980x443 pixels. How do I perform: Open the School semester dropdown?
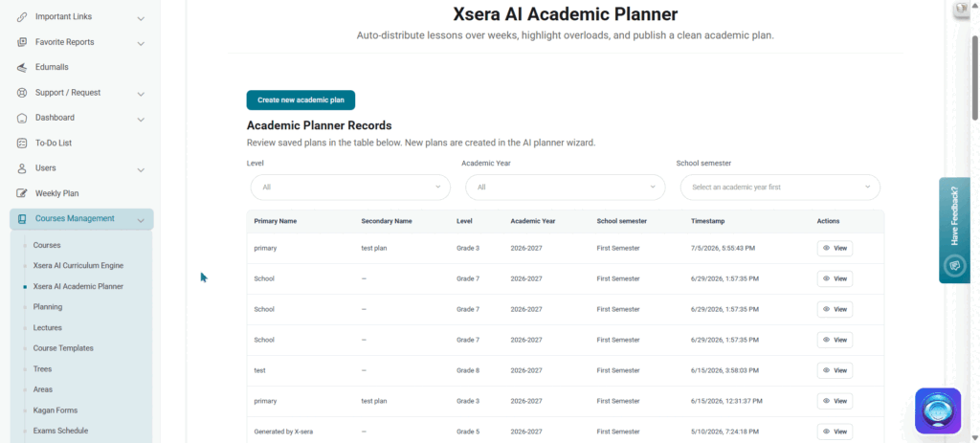point(780,187)
